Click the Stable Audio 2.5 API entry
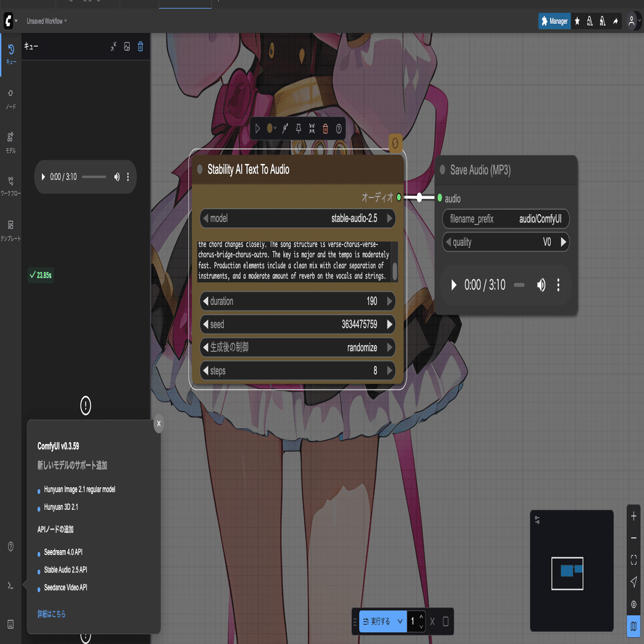The image size is (644, 644). pos(66,570)
